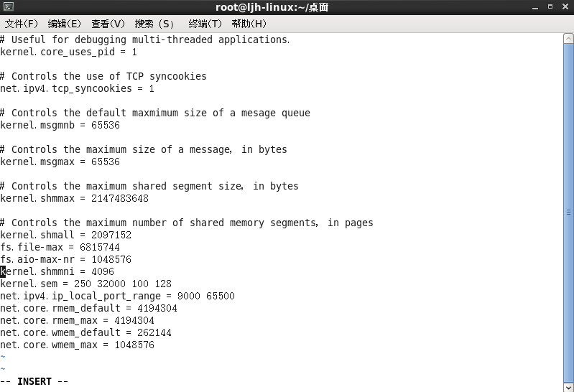574x392 pixels.
Task: Click the line net.core.rmem_max = 4194304
Action: point(78,320)
